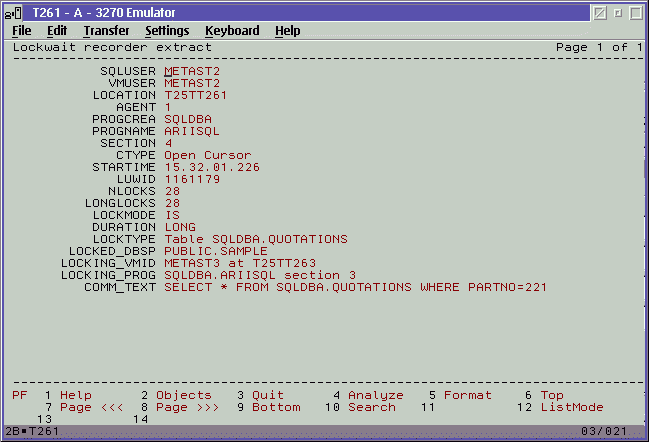The width and height of the screenshot is (649, 442).
Task: Place cursor on SQLUSER value METAST2
Action: [x=192, y=71]
